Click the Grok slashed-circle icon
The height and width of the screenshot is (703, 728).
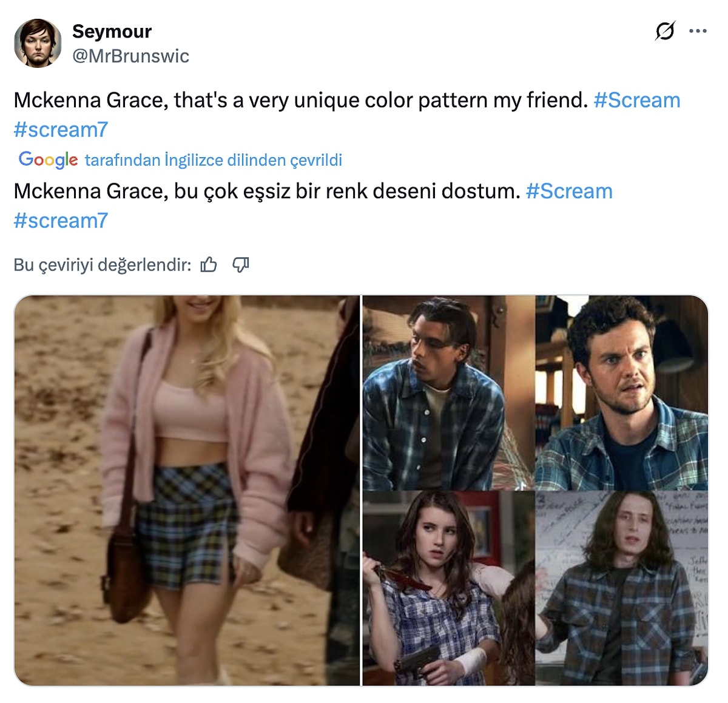click(665, 30)
